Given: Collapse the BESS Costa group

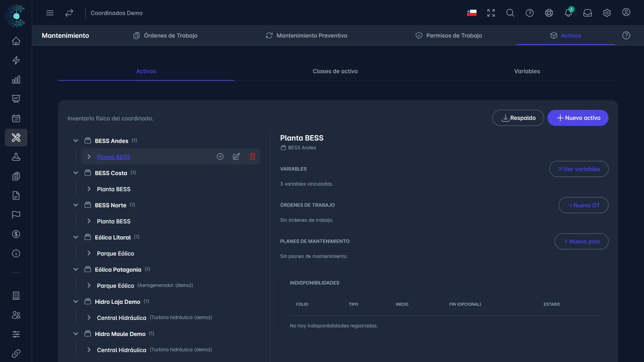Looking at the screenshot, I should [76, 173].
